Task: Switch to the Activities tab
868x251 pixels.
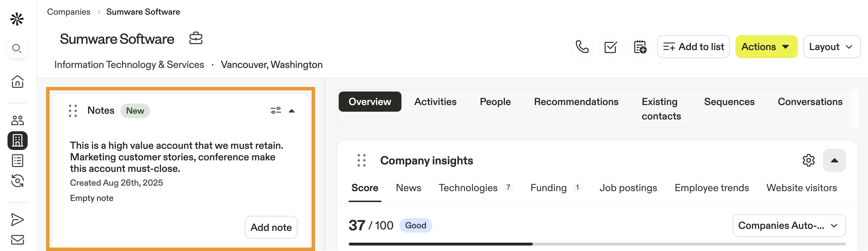Action: coord(435,102)
